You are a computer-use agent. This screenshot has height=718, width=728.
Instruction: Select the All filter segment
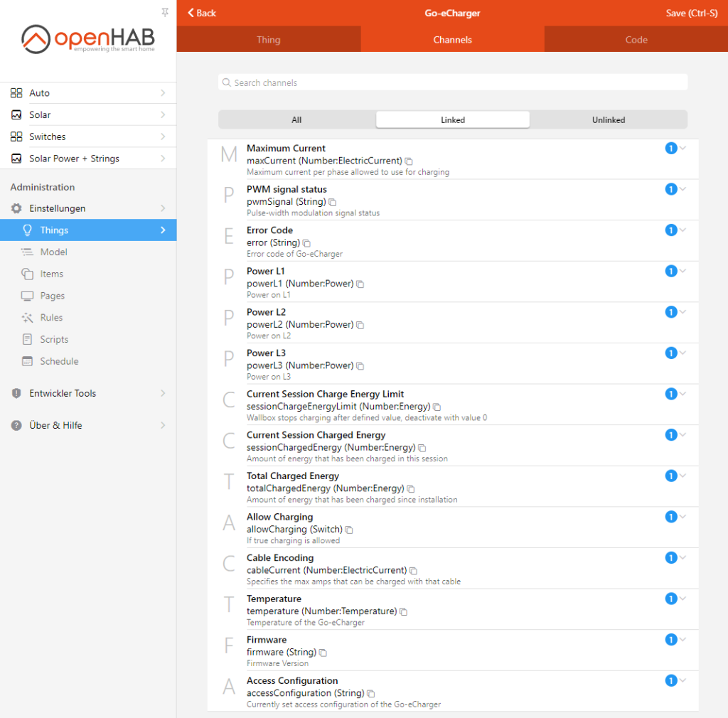296,119
